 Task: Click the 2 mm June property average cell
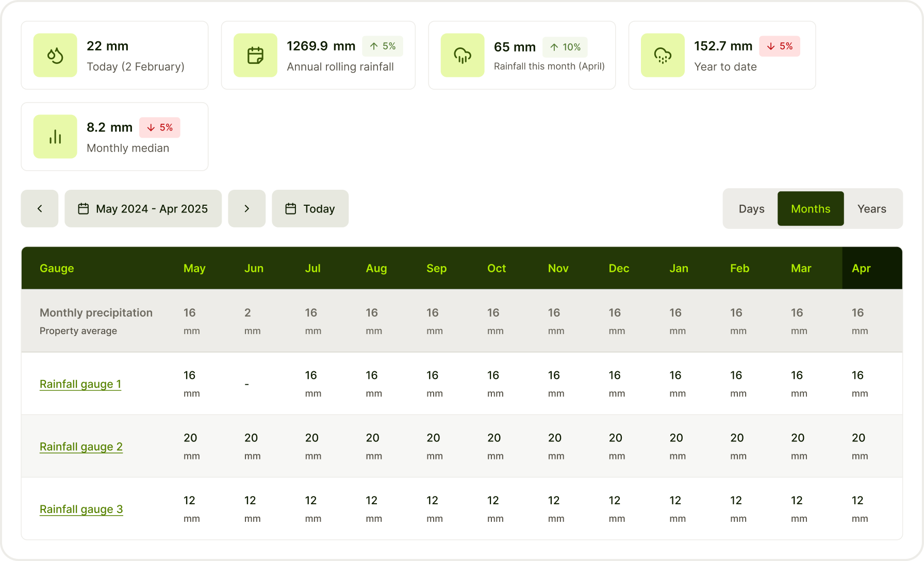tap(252, 321)
